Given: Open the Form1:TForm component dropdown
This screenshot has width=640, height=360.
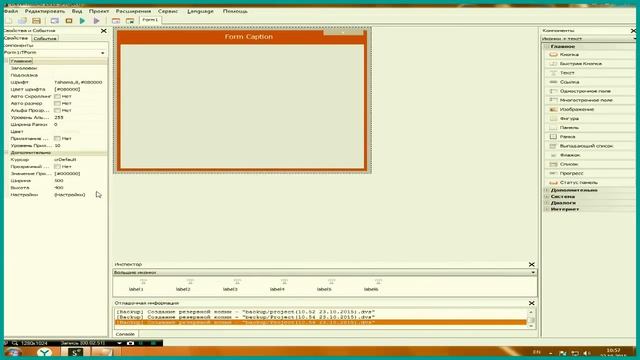Looking at the screenshot, I should point(102,53).
